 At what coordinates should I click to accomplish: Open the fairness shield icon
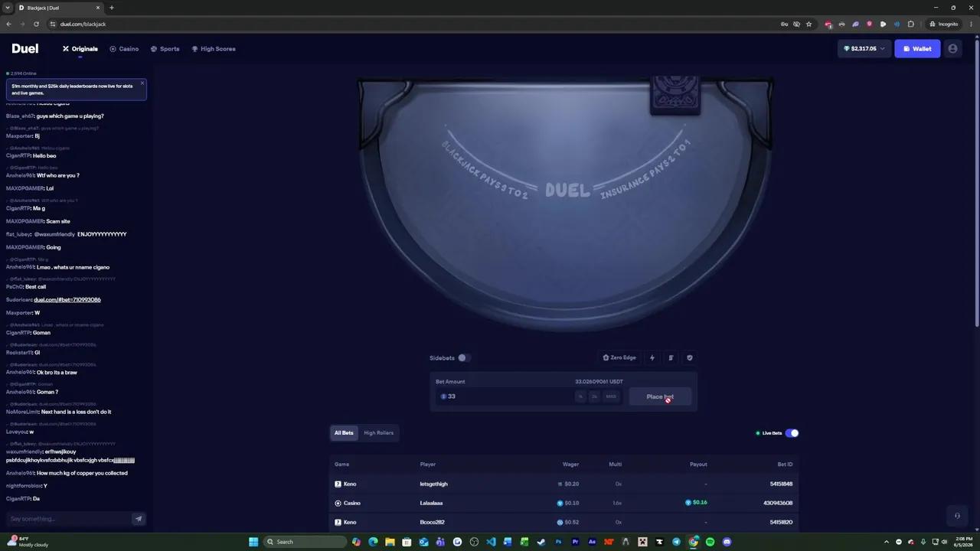689,357
